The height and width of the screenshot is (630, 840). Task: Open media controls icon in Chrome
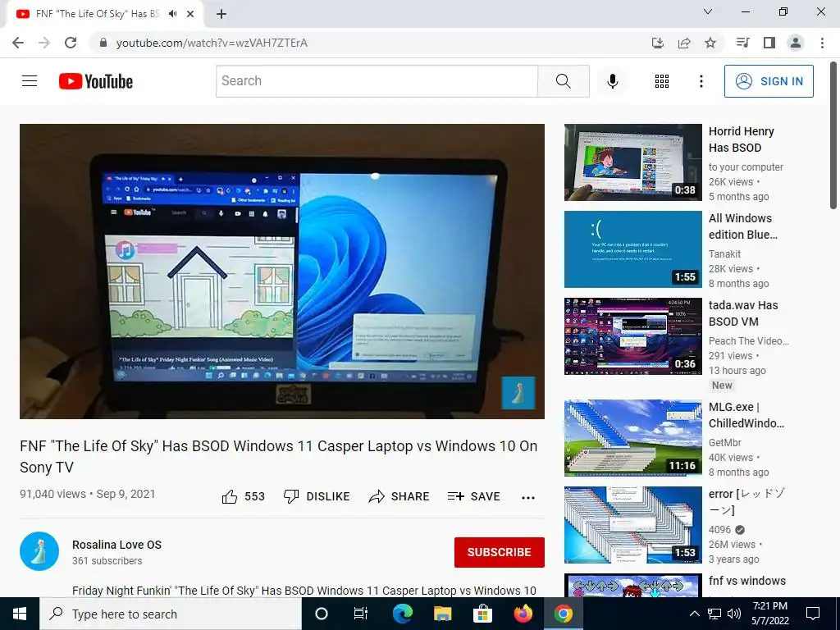pos(742,43)
